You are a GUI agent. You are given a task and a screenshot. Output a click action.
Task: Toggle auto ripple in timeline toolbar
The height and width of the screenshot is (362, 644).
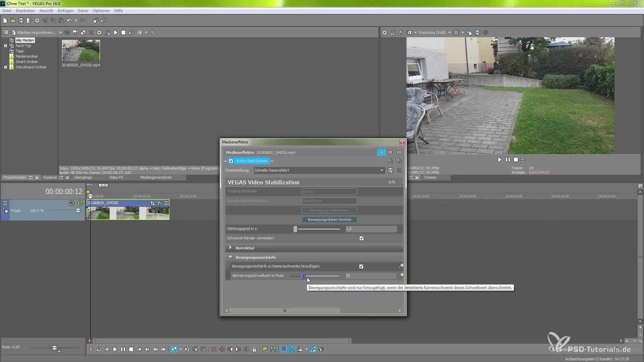coord(300,349)
